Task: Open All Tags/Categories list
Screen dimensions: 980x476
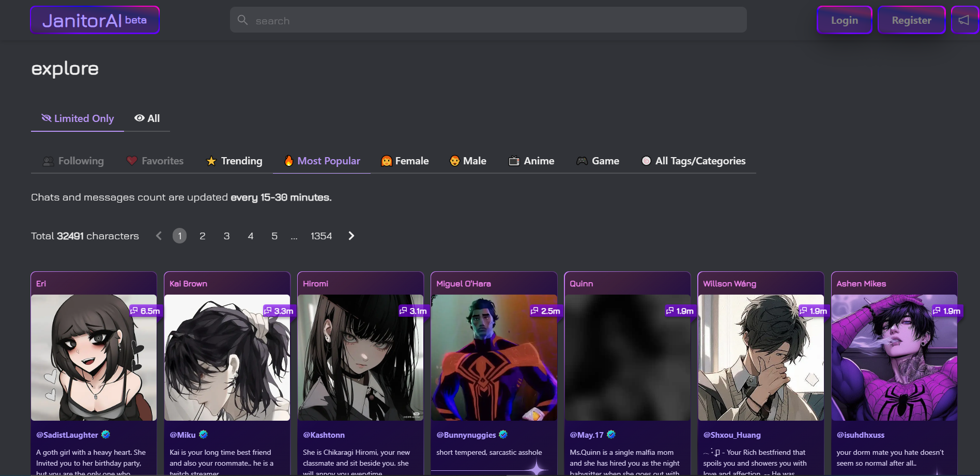Action: (x=693, y=161)
